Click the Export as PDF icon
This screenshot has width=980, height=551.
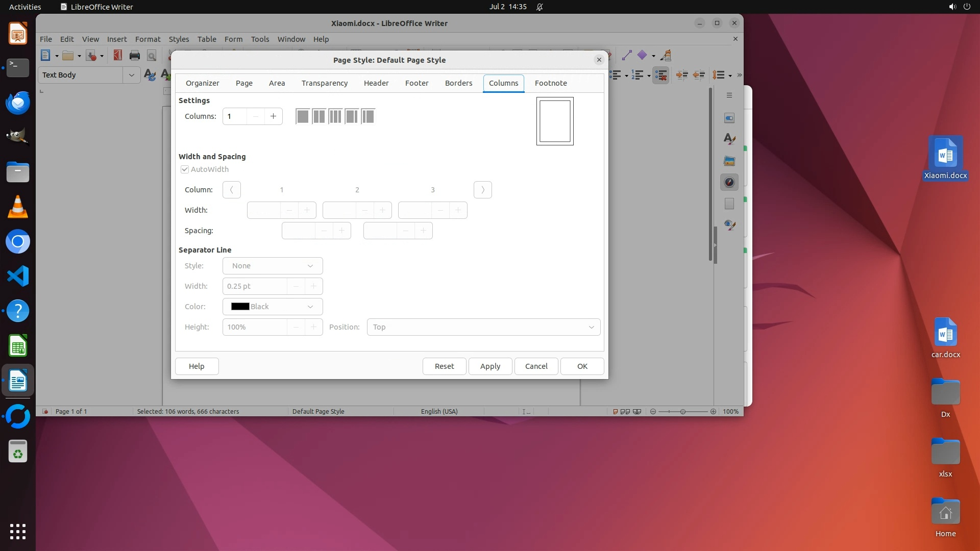[x=118, y=56]
